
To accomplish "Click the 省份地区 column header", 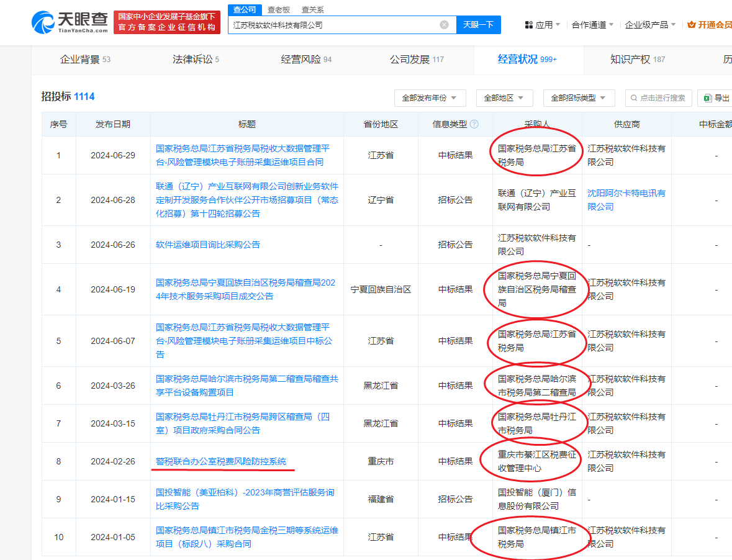I will (x=381, y=124).
